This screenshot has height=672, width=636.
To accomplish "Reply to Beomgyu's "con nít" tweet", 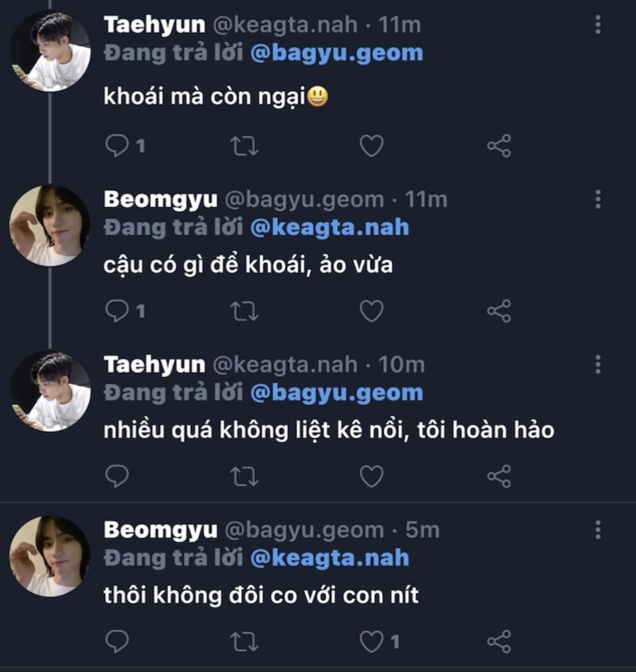I will click(x=117, y=641).
